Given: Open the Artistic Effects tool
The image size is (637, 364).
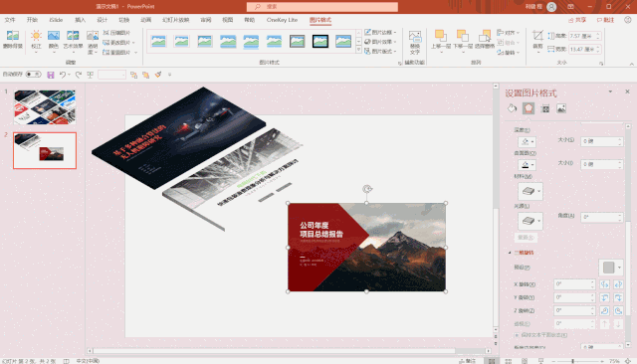Looking at the screenshot, I should pyautogui.click(x=73, y=41).
